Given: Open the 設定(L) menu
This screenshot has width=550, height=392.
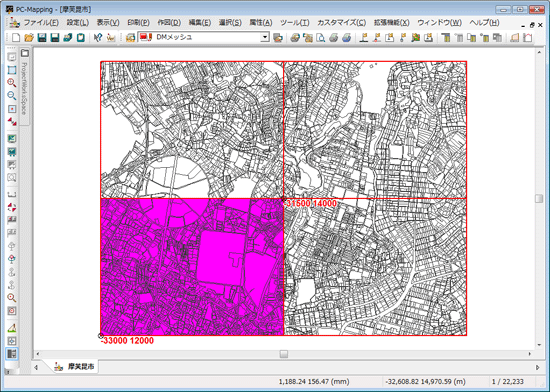Looking at the screenshot, I should [78, 22].
